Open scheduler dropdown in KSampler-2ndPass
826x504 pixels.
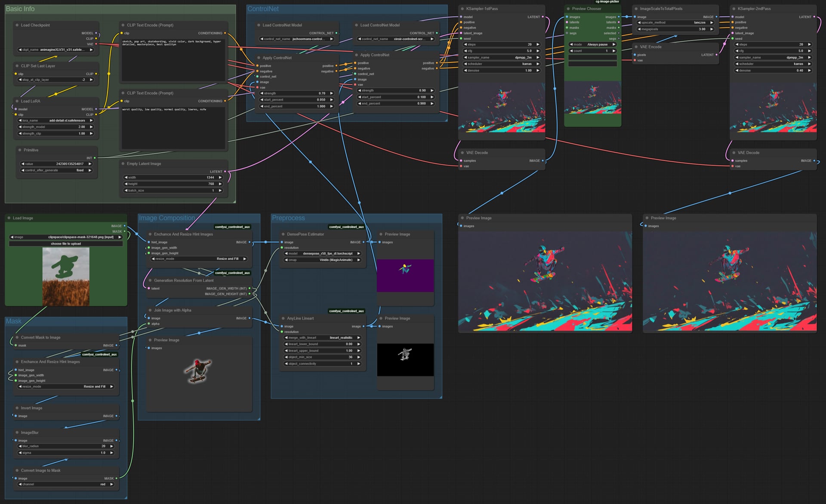(773, 64)
